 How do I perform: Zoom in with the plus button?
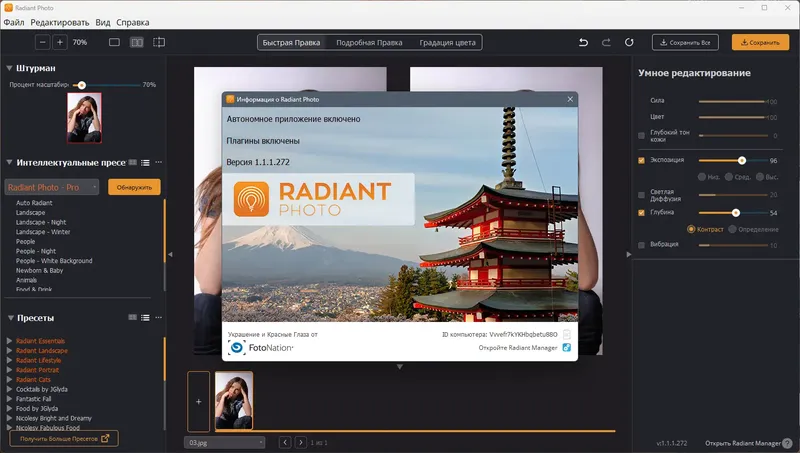[x=60, y=42]
